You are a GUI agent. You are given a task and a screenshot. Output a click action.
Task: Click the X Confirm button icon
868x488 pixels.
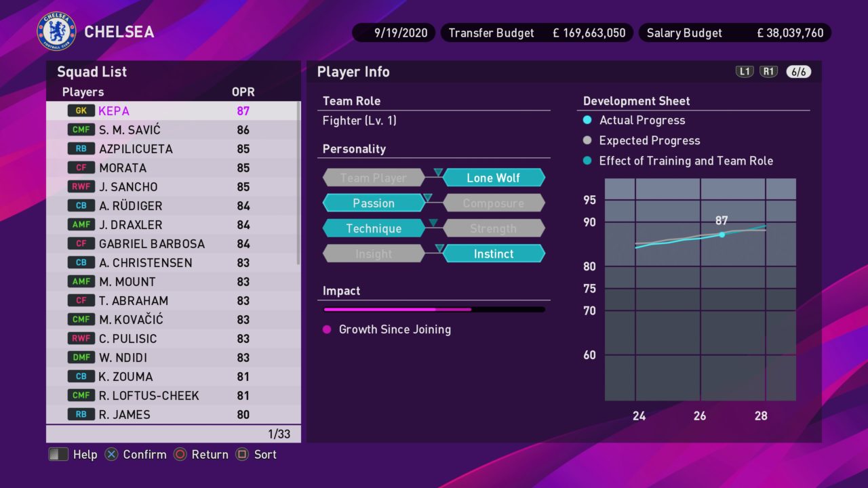point(111,454)
